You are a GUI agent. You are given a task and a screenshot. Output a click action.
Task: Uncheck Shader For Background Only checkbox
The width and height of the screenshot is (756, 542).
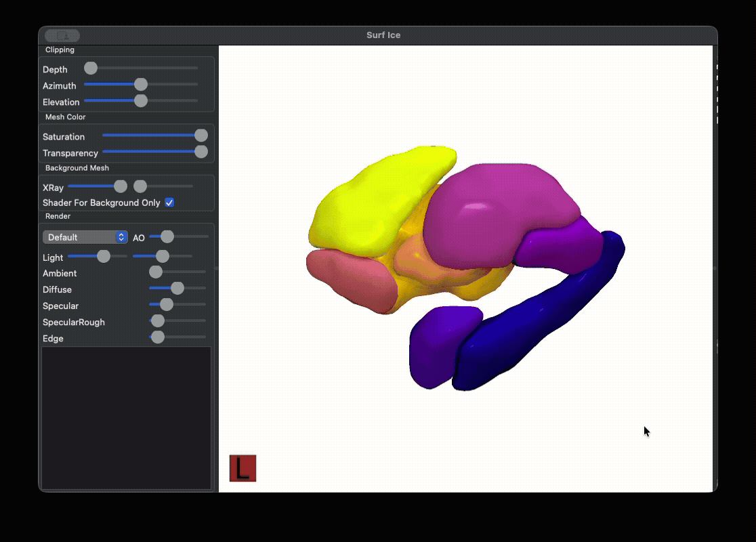click(170, 203)
